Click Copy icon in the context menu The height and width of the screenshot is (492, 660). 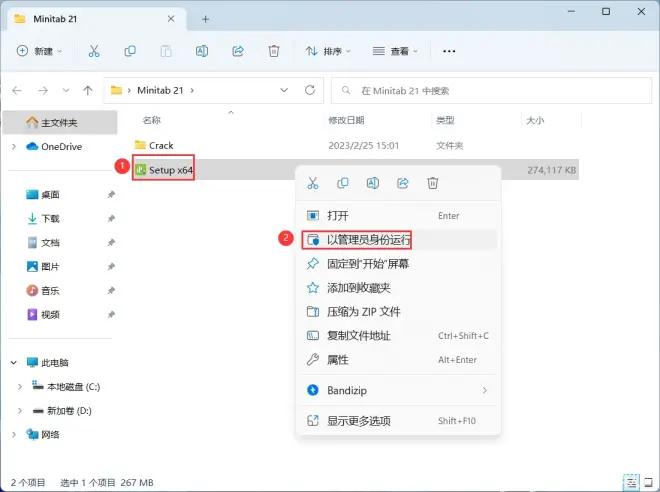coord(343,183)
